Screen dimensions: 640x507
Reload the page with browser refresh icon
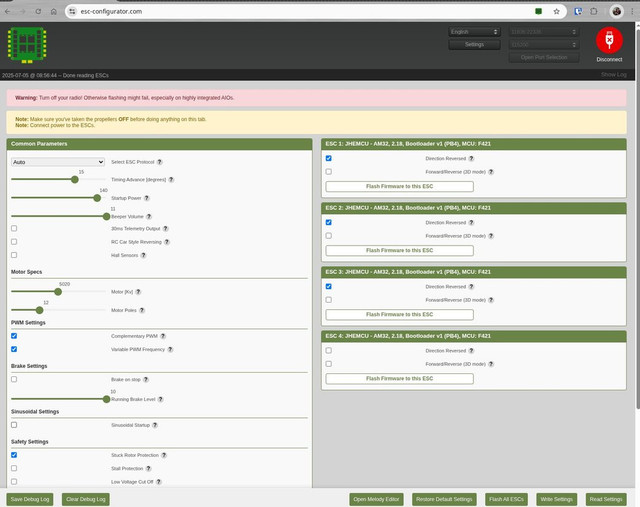point(38,11)
